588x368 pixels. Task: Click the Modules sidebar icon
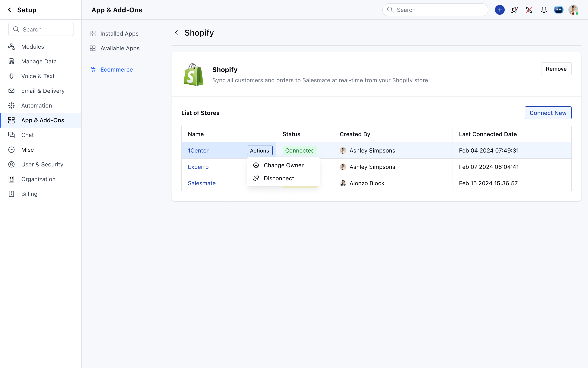click(11, 46)
